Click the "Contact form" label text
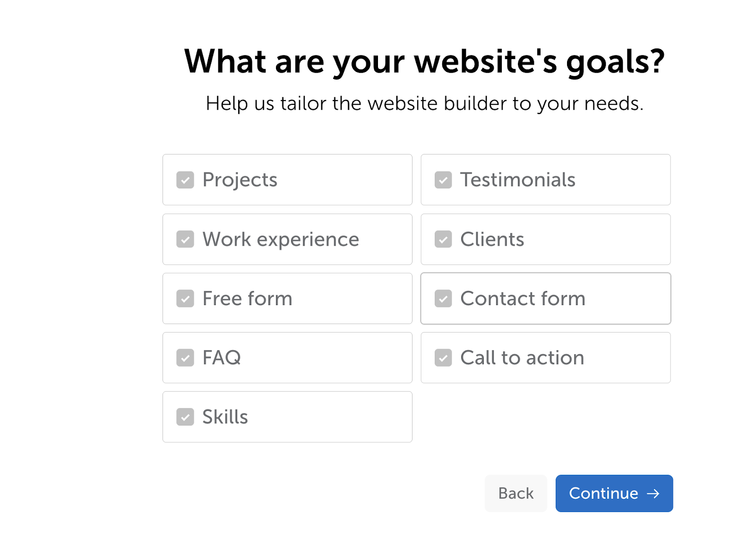The width and height of the screenshot is (756, 539). [x=523, y=299]
